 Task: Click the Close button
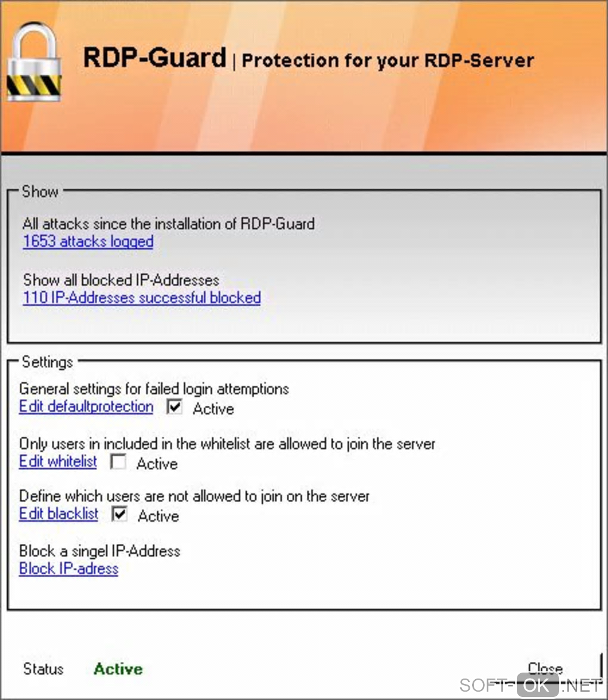pos(545,668)
